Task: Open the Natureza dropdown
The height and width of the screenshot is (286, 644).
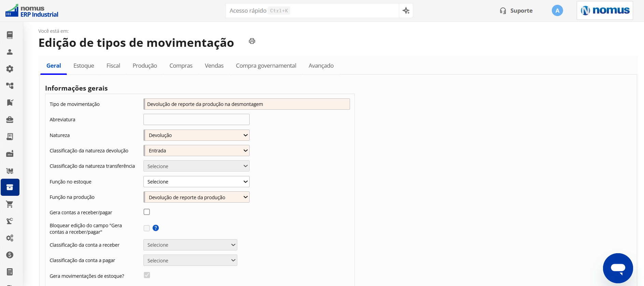Action: pos(196,135)
